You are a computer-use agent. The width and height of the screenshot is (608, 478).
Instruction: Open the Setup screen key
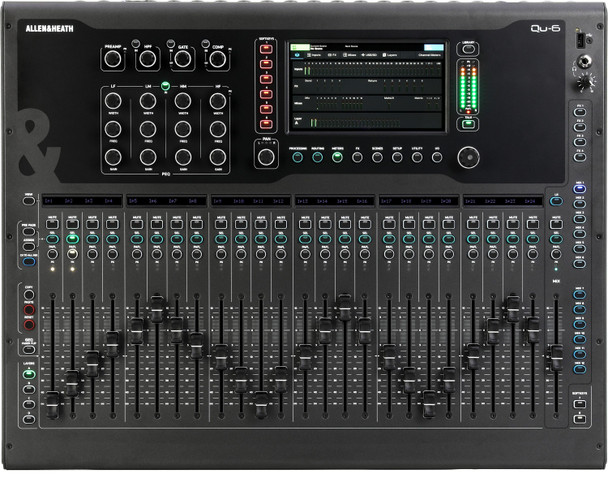(x=397, y=157)
